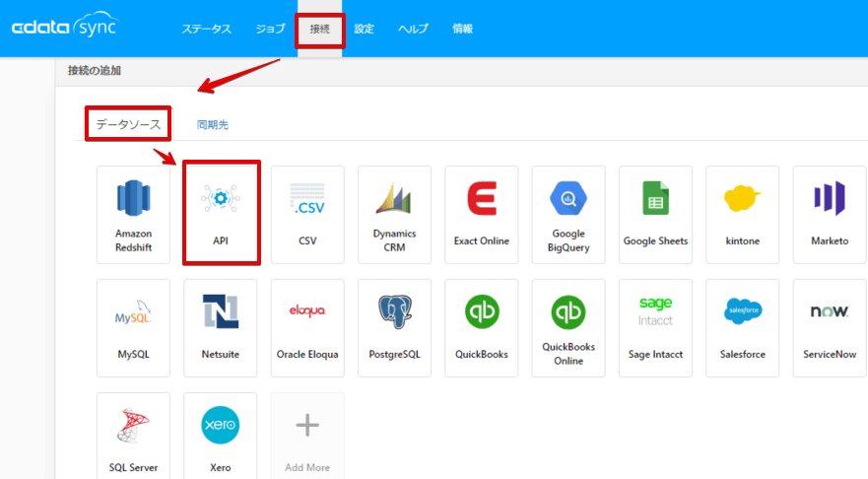The height and width of the screenshot is (479, 868).
Task: Select the MySQL dolphin icon
Action: coord(133,312)
